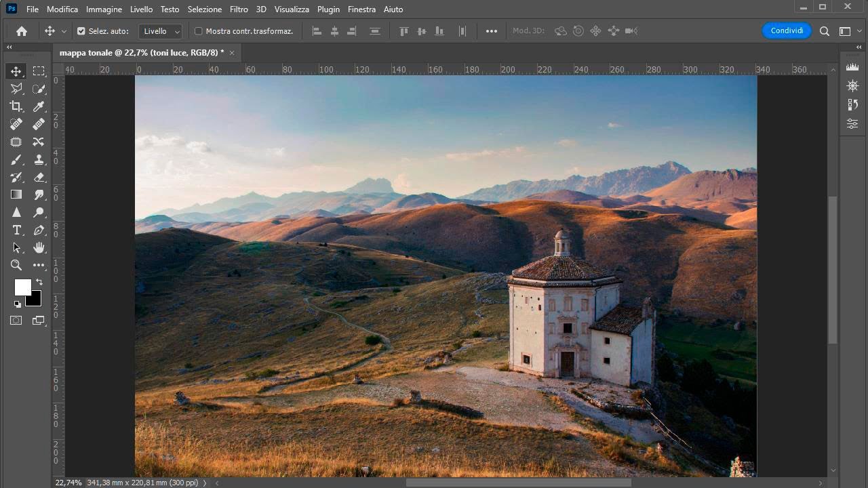The height and width of the screenshot is (488, 868).
Task: Enable Mostra contr. trasformaz. checkbox
Action: pyautogui.click(x=199, y=31)
